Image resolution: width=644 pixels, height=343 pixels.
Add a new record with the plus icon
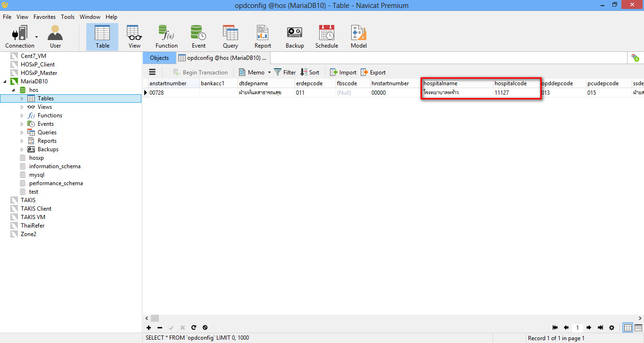point(149,327)
